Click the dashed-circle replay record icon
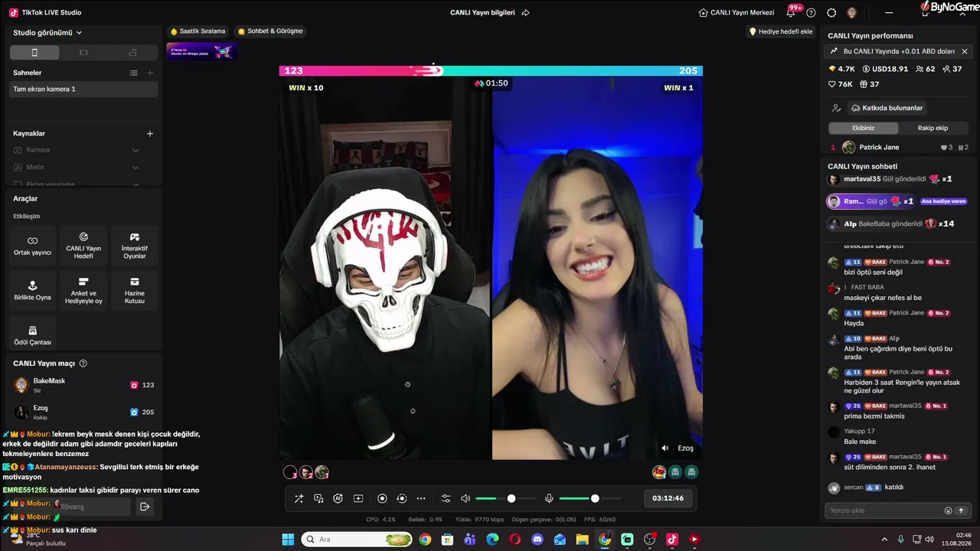The width and height of the screenshot is (980, 551). click(402, 499)
